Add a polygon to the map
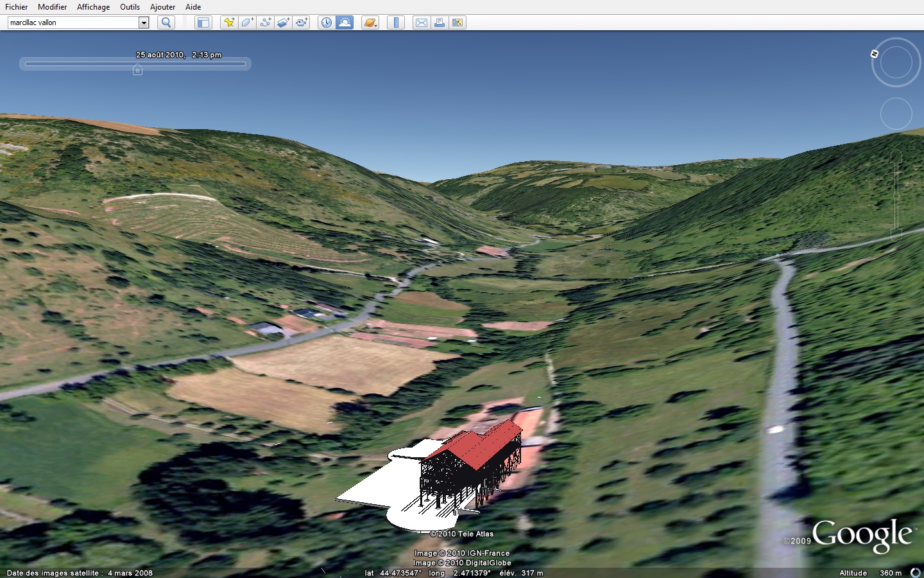Image resolution: width=924 pixels, height=578 pixels. [247, 22]
